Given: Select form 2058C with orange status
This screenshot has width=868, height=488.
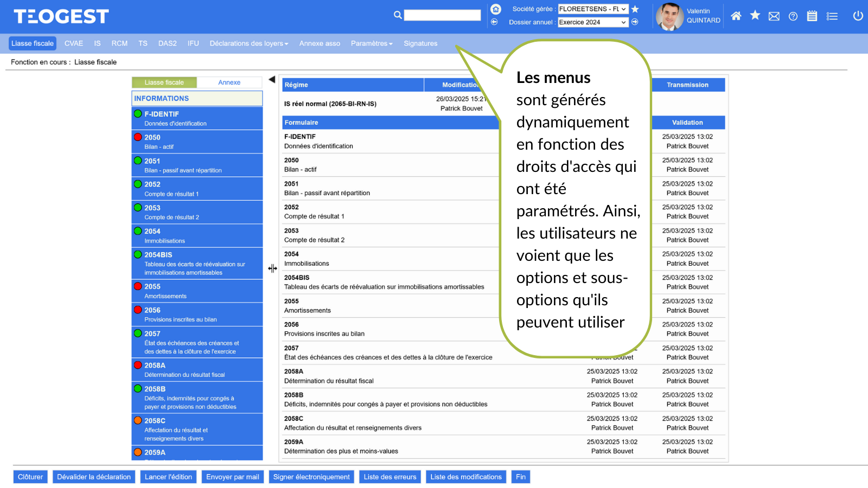Looking at the screenshot, I should pos(197,429).
